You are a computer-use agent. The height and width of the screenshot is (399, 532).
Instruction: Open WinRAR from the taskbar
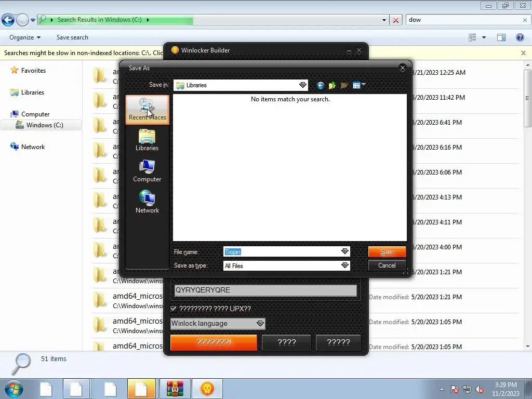point(175,389)
